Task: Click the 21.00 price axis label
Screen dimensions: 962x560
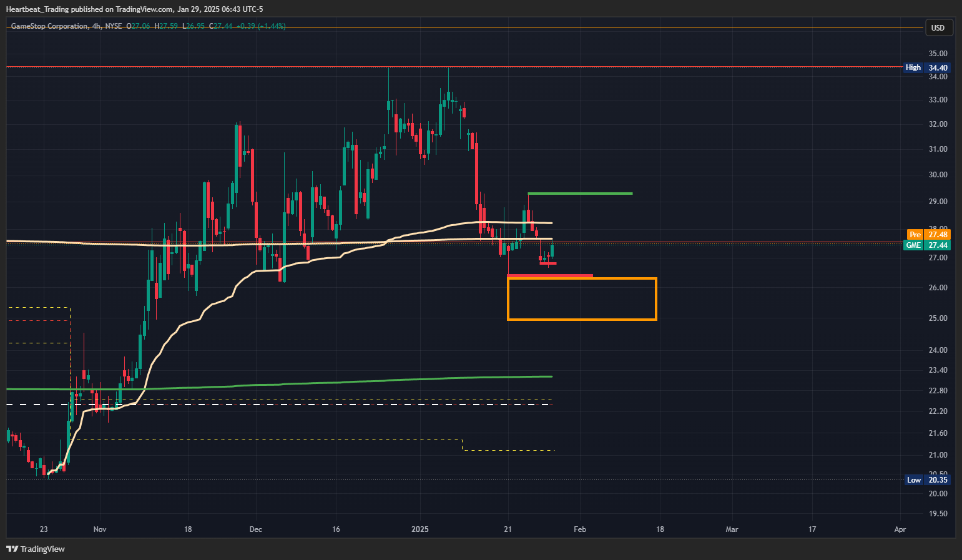Action: 938,455
